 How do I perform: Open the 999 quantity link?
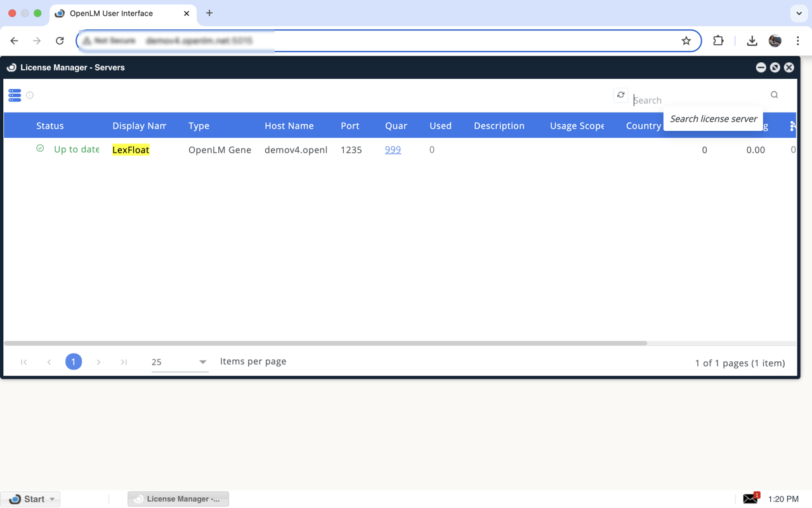tap(393, 150)
